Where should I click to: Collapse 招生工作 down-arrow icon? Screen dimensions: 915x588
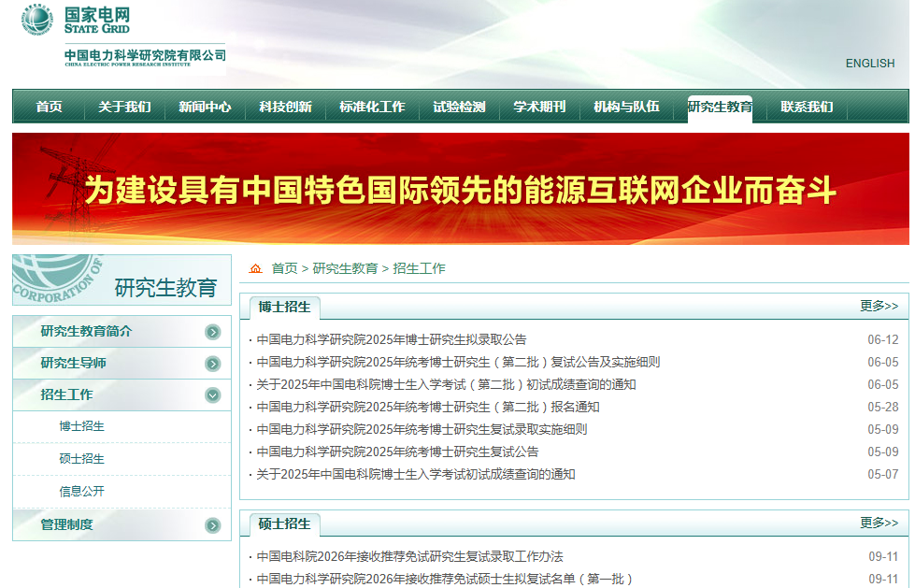tap(213, 395)
